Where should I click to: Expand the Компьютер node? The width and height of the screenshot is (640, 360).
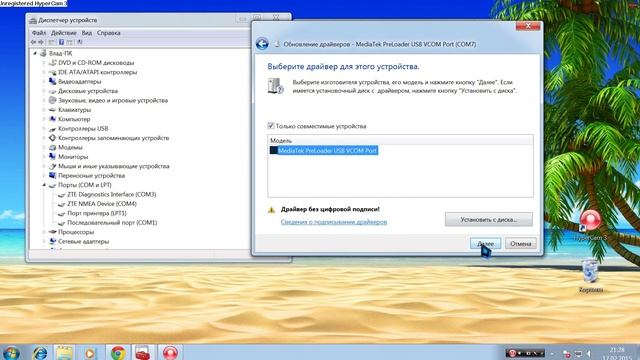[44, 119]
